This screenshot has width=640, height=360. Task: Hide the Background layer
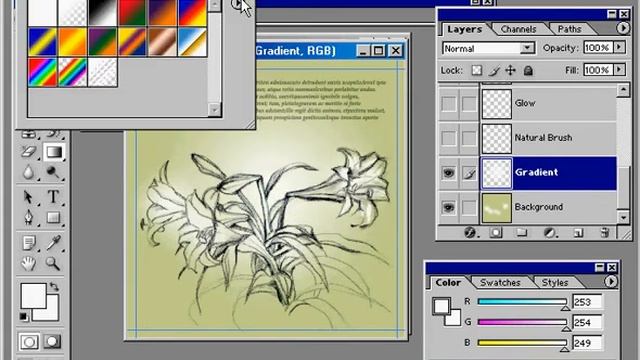(x=449, y=207)
